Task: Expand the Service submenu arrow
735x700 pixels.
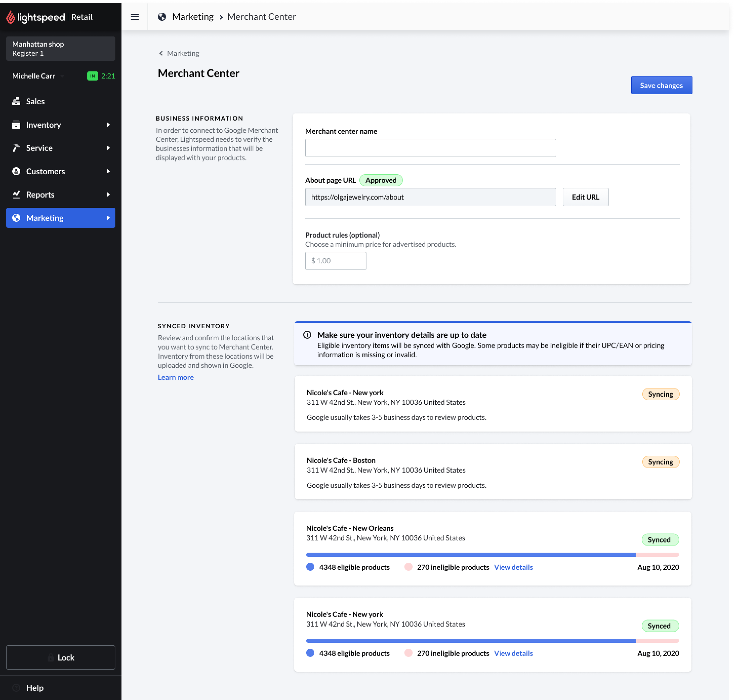Action: [109, 148]
